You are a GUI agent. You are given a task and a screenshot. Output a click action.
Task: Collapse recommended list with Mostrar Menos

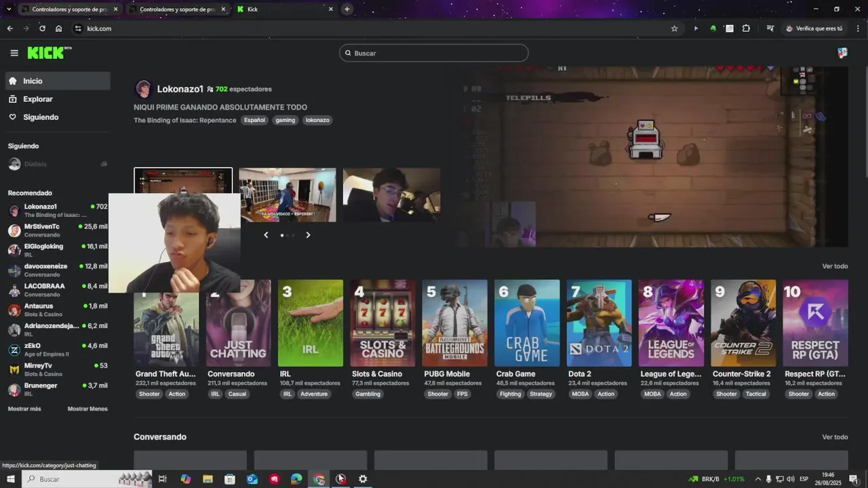coord(87,409)
